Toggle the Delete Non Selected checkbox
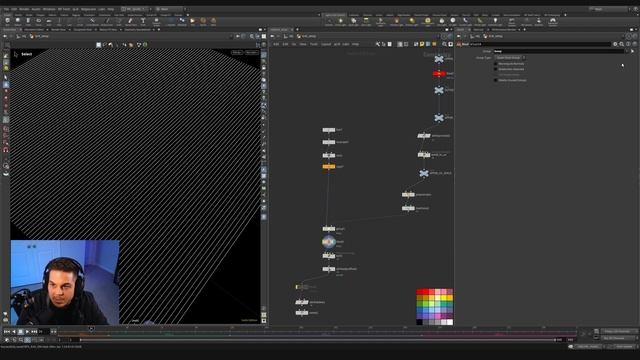The height and width of the screenshot is (360, 640). click(x=496, y=69)
